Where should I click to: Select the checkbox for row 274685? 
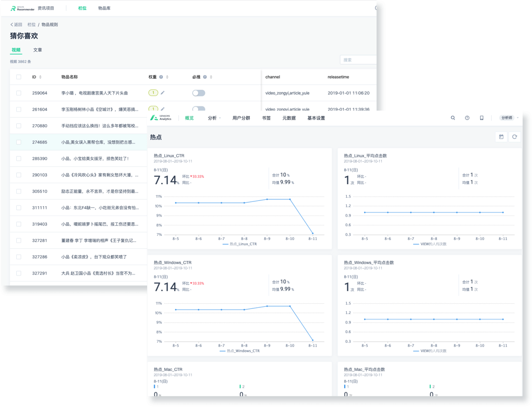click(x=19, y=142)
